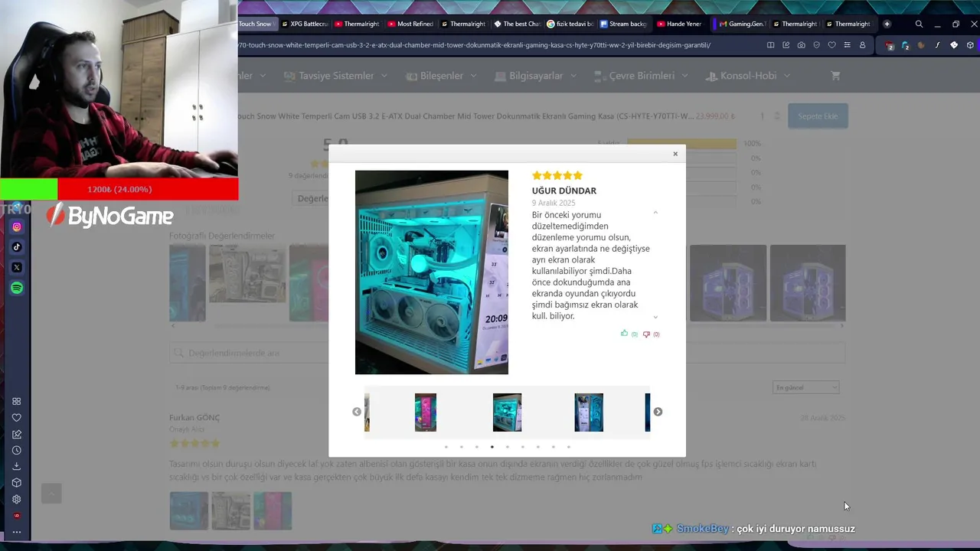The image size is (980, 551).
Task: Expand the Çevre Birimleri menu
Action: pos(641,76)
